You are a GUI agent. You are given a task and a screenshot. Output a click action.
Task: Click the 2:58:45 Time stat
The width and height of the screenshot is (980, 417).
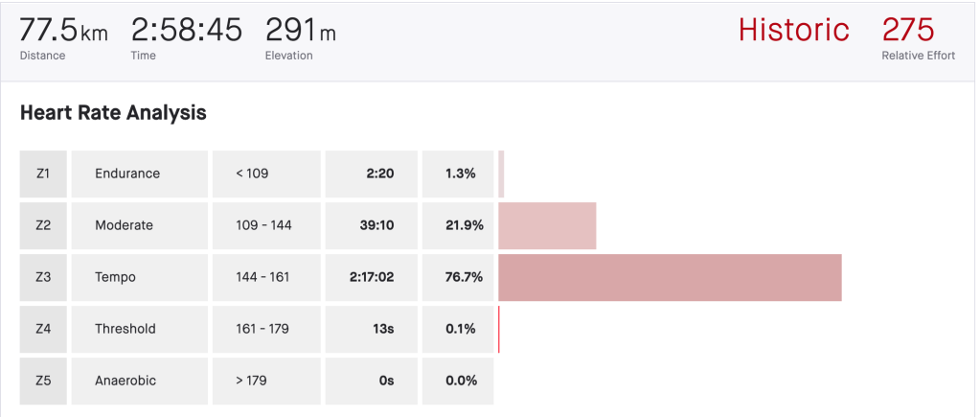[186, 31]
